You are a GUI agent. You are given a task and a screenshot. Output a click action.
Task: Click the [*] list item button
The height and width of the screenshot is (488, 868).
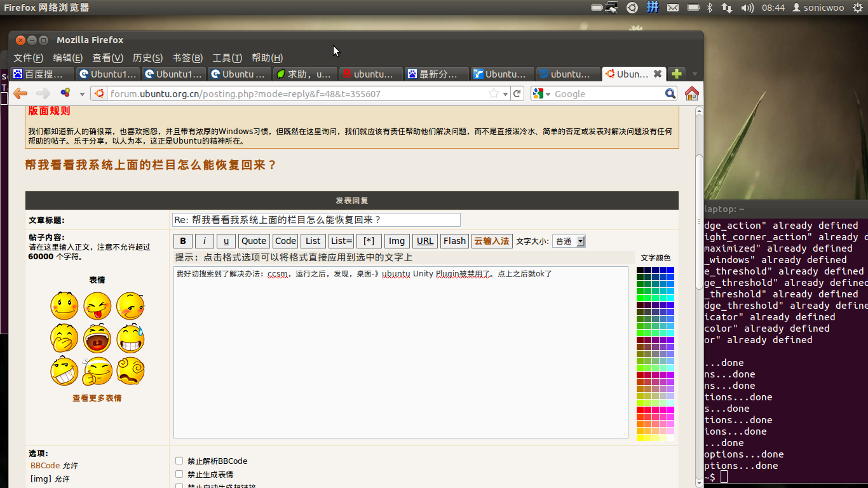(369, 241)
